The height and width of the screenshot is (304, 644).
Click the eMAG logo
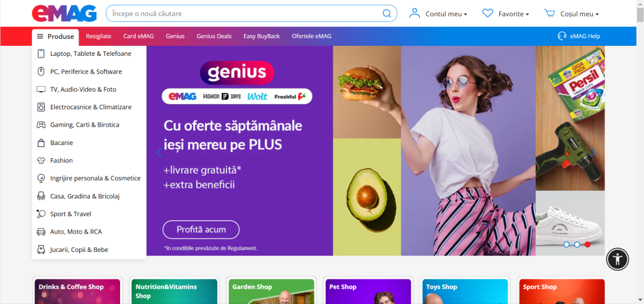click(65, 14)
